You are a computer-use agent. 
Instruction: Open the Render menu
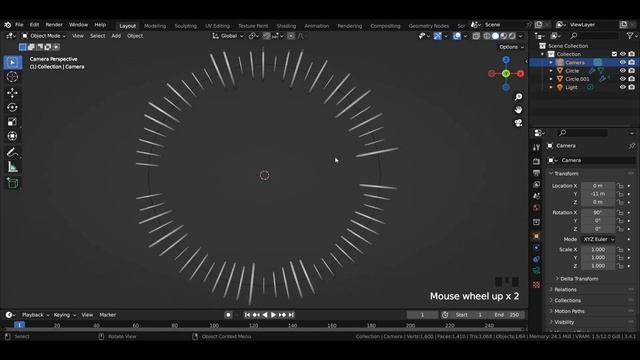(54, 25)
